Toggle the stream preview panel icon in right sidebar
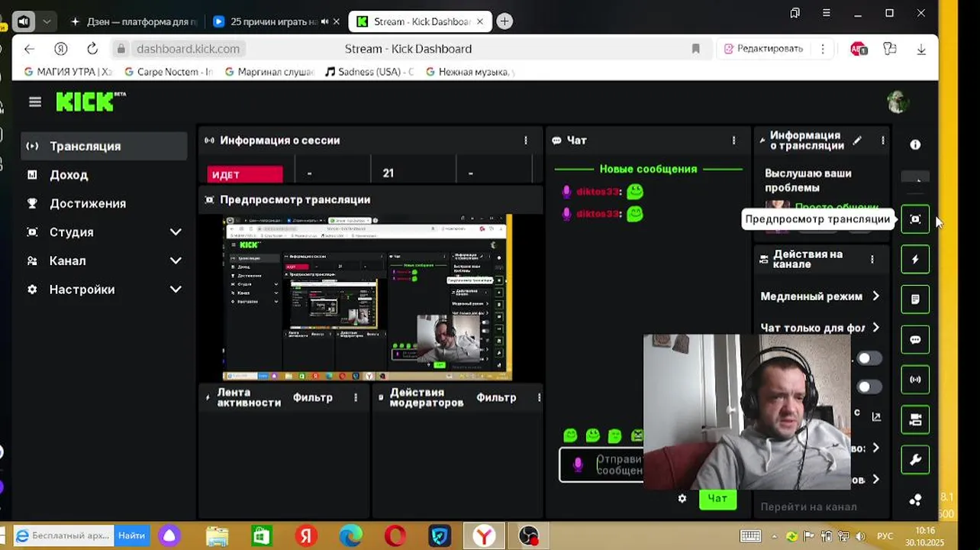The width and height of the screenshot is (980, 550). (915, 219)
